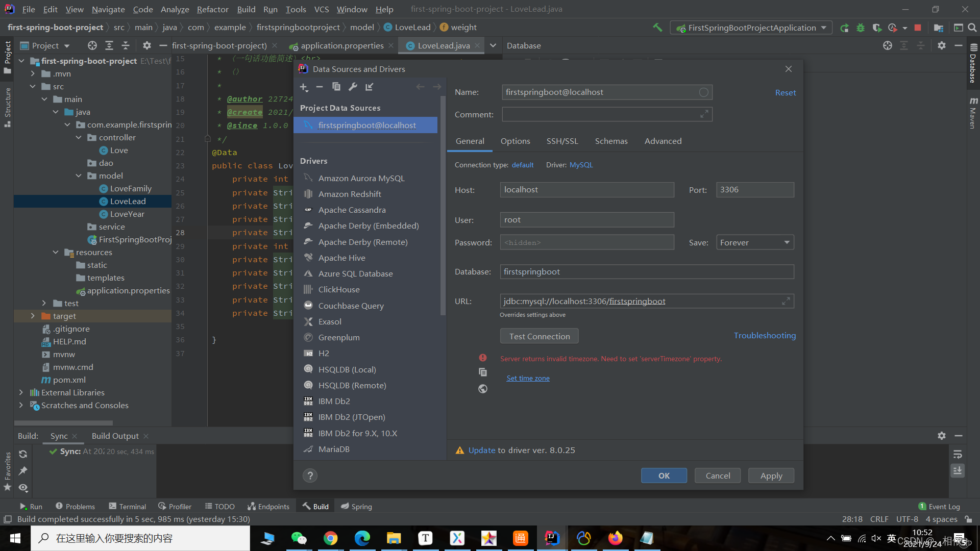Image resolution: width=980 pixels, height=551 pixels.
Task: Click the build hammer icon in toolbar
Action: tap(657, 28)
